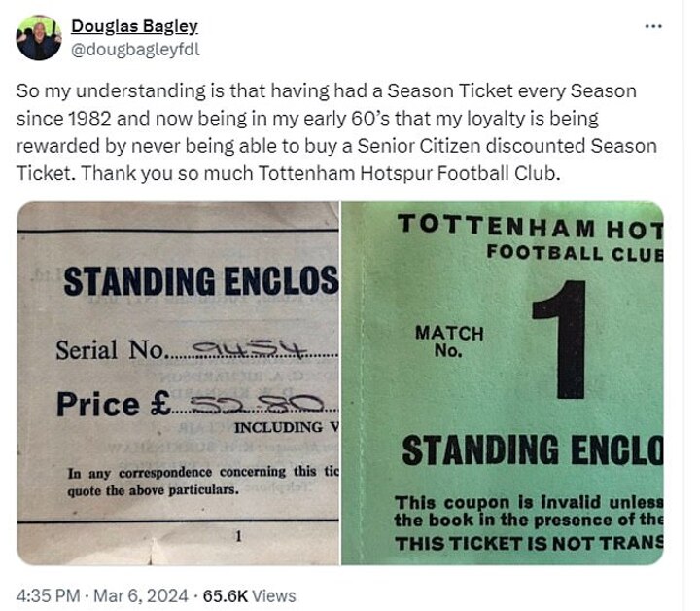Click FOOTBALL CLUB text on green ticket
This screenshot has width=700, height=611.
click(x=574, y=253)
